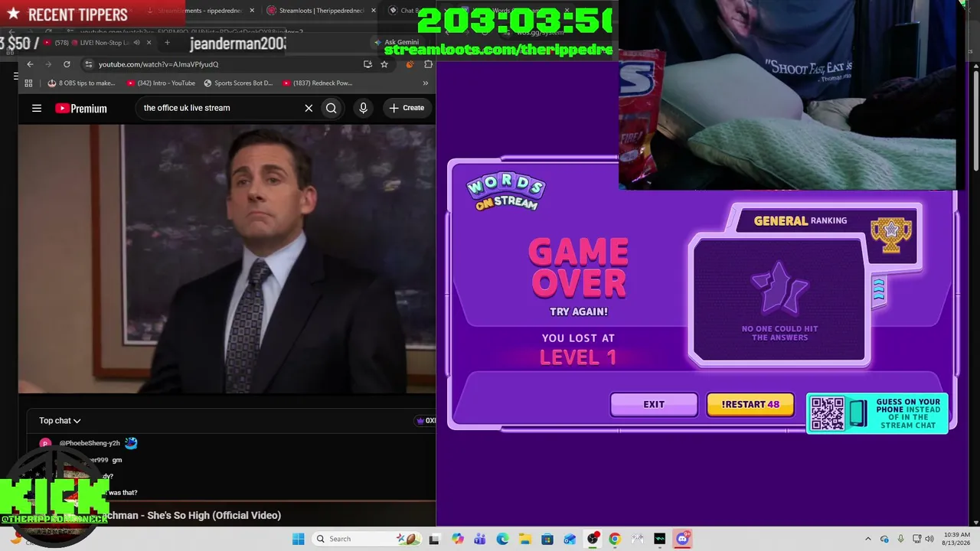Open 'Sports Scores Bot D...' bookmark
The width and height of the screenshot is (980, 551).
tap(238, 83)
